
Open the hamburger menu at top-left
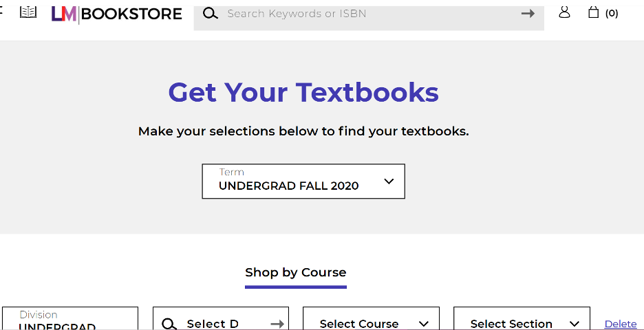(2, 12)
